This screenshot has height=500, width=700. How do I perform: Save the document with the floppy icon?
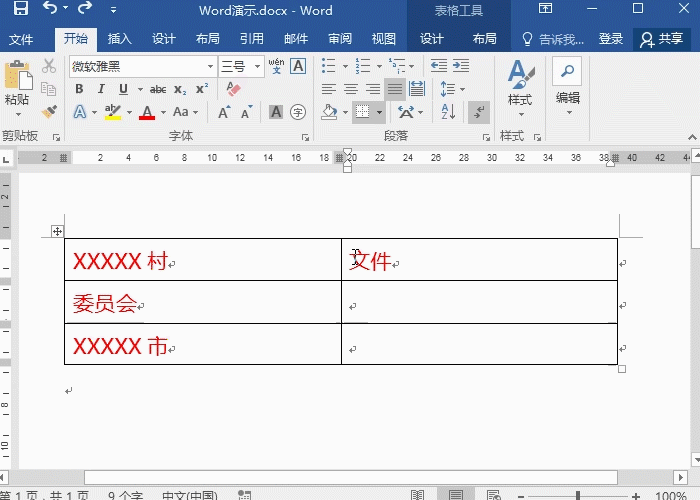point(21,8)
